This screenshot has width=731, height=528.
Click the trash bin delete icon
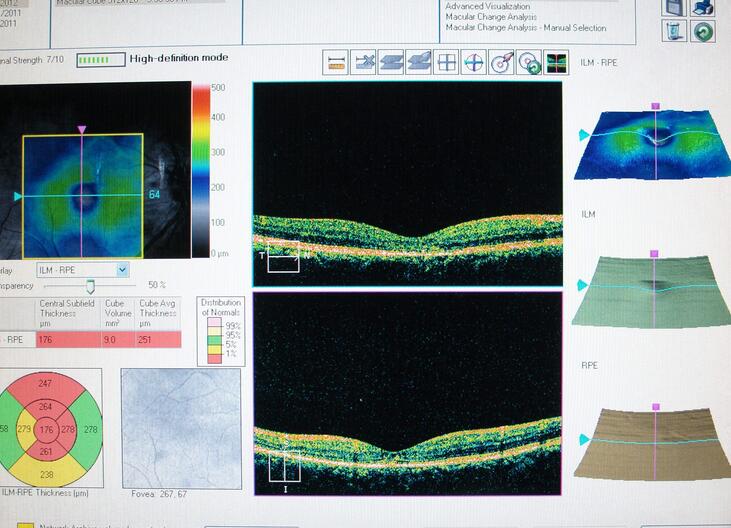tap(675, 31)
